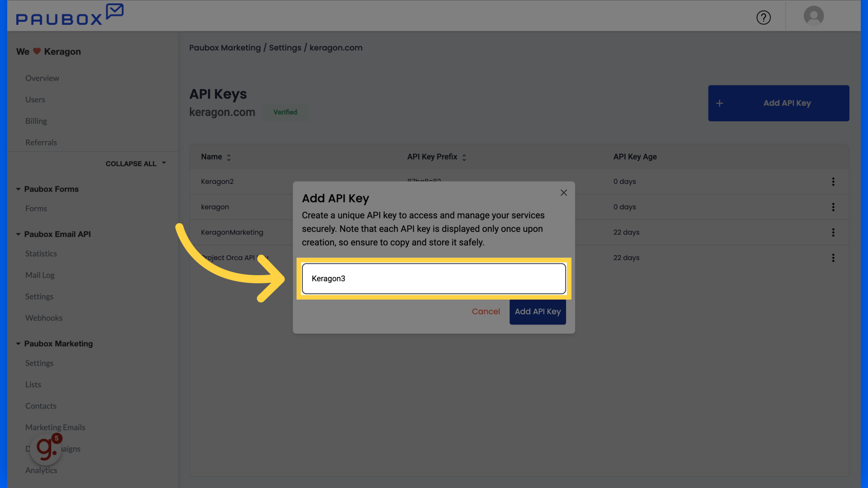Click the We love Keragon organization title
This screenshot has height=488, width=868.
pos(48,52)
